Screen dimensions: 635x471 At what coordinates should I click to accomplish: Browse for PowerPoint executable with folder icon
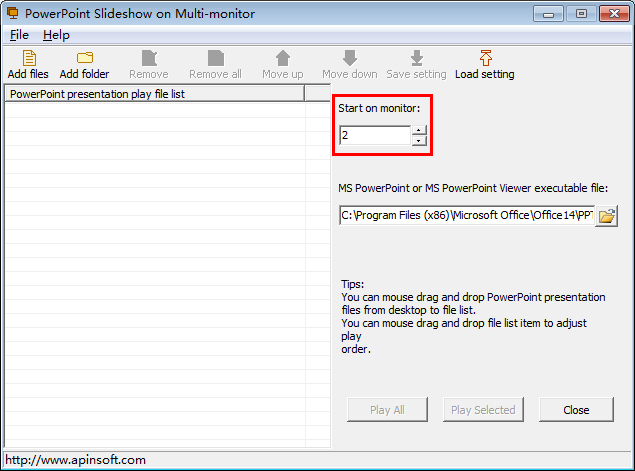[x=606, y=215]
